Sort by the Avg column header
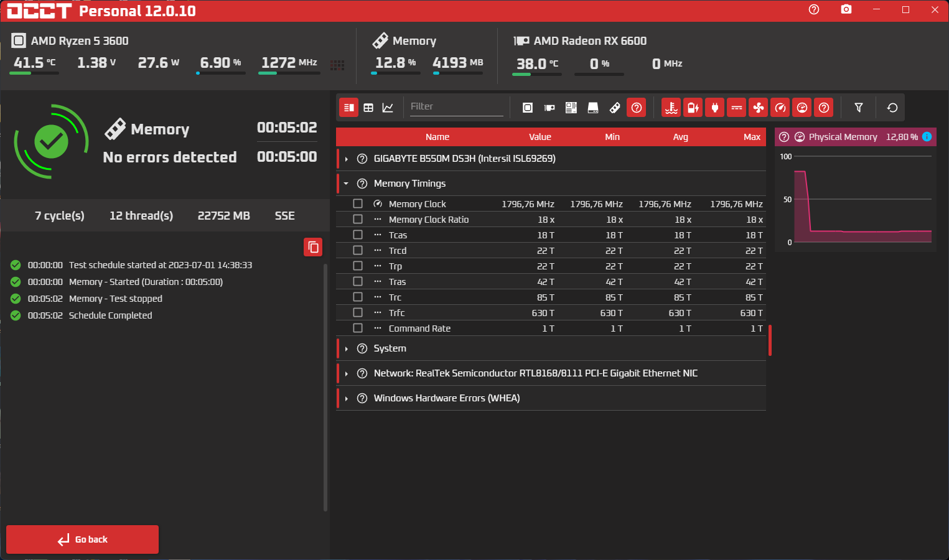This screenshot has height=560, width=949. 681,137
